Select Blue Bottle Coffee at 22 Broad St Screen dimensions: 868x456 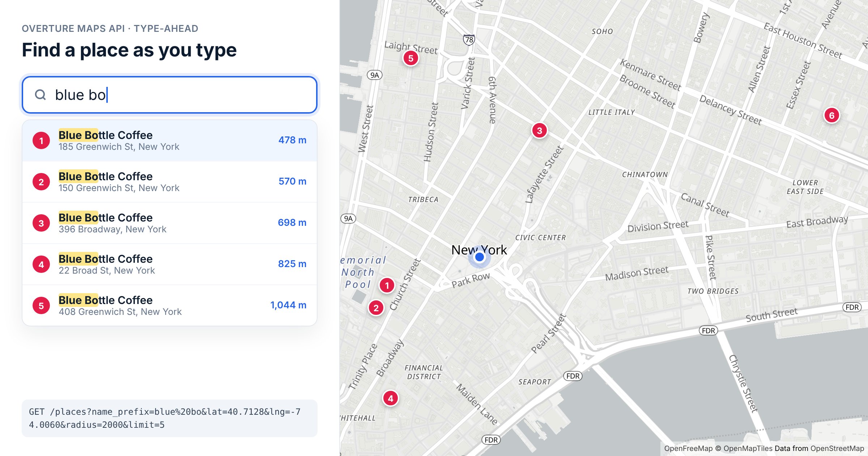tap(170, 264)
